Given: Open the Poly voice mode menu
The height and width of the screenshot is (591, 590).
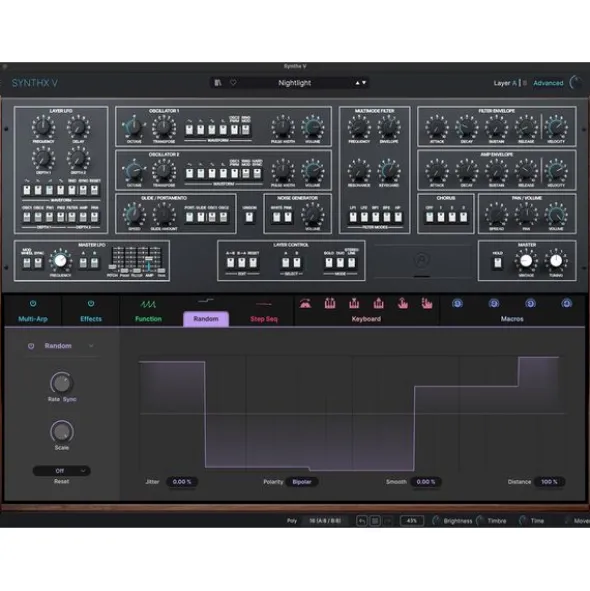Looking at the screenshot, I should coord(292,521).
